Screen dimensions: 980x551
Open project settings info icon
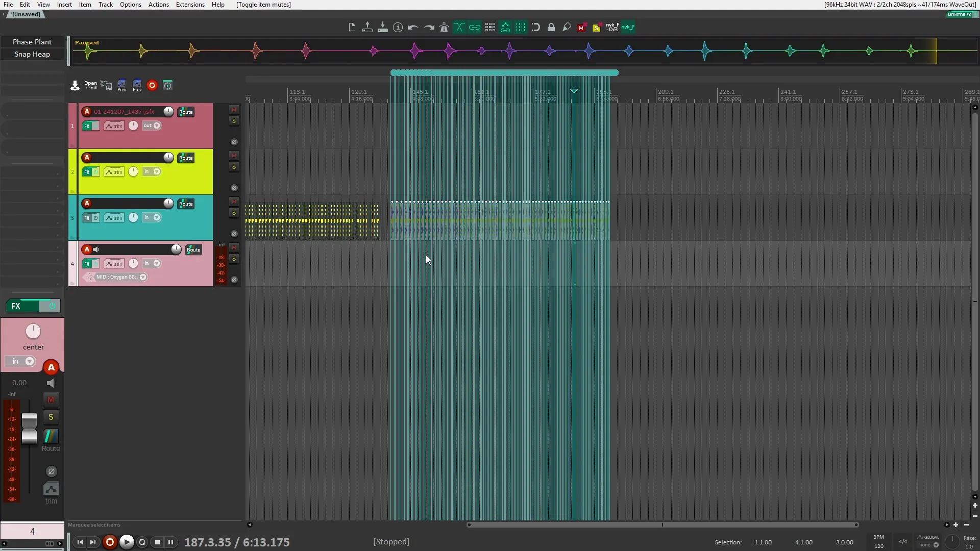398,28
